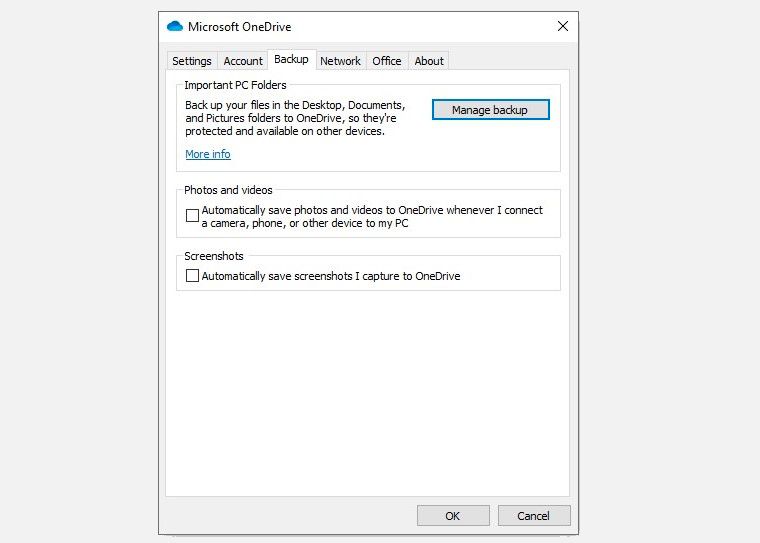Open the About tab
This screenshot has height=543, width=760.
pyautogui.click(x=429, y=61)
